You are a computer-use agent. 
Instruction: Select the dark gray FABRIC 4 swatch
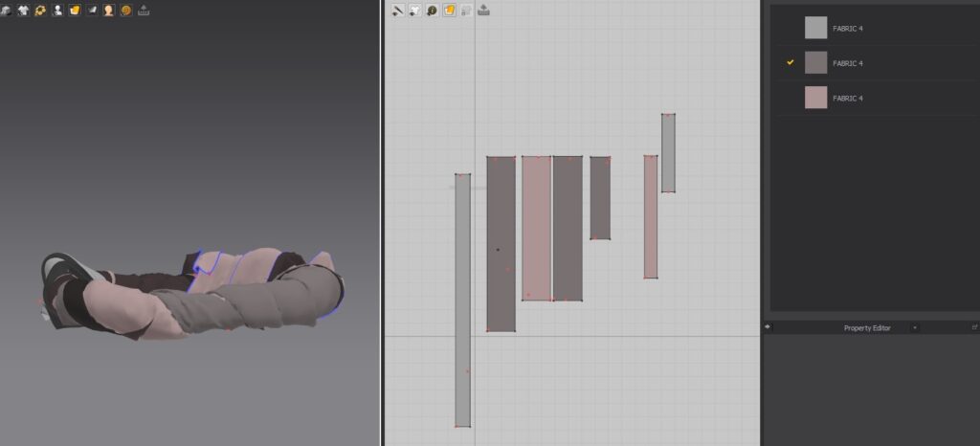[x=815, y=63]
